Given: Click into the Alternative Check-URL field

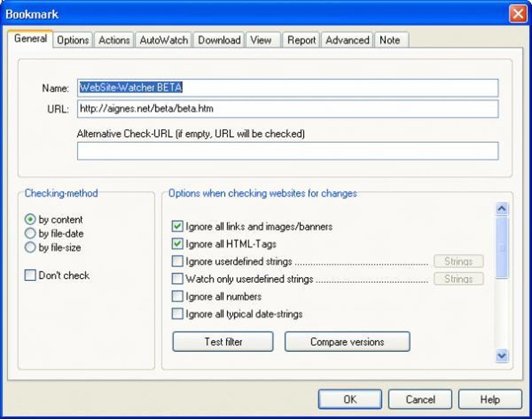Looking at the screenshot, I should click(x=287, y=151).
